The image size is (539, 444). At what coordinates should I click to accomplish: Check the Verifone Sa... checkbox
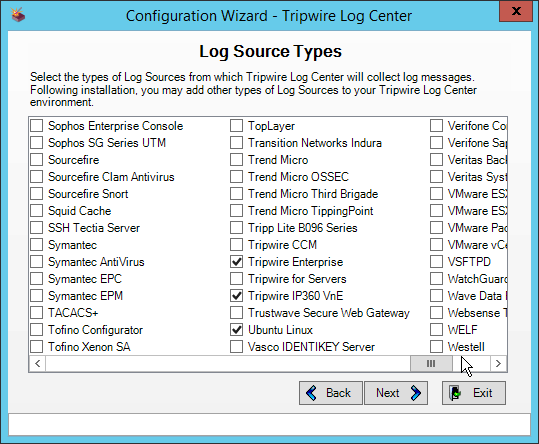coord(437,143)
